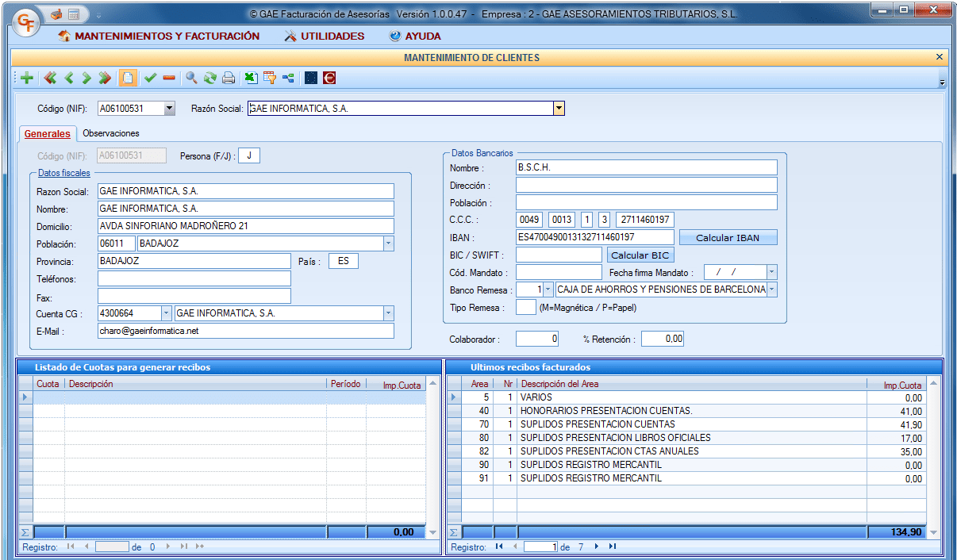The image size is (957, 560).
Task: Click the table filter icon
Action: pyautogui.click(x=269, y=78)
